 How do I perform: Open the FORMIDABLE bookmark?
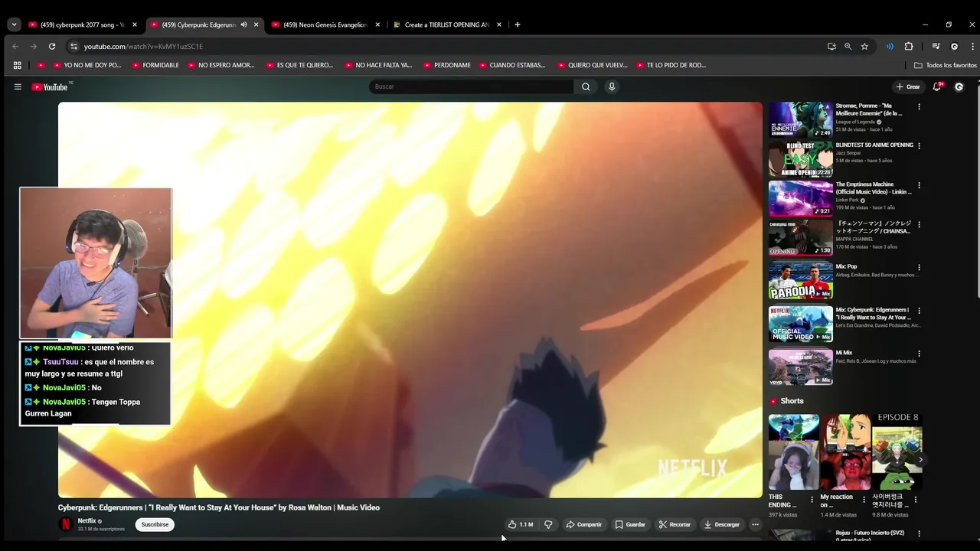tap(155, 65)
